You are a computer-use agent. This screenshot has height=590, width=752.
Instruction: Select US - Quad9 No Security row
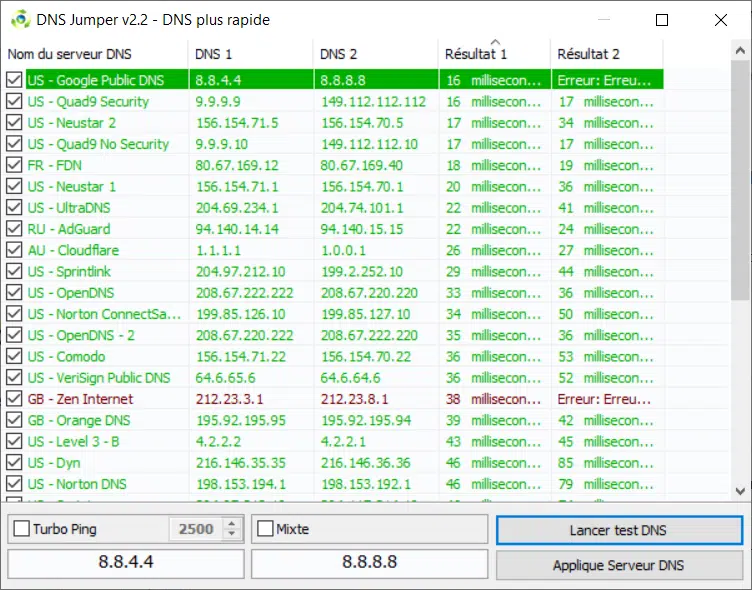pos(335,144)
